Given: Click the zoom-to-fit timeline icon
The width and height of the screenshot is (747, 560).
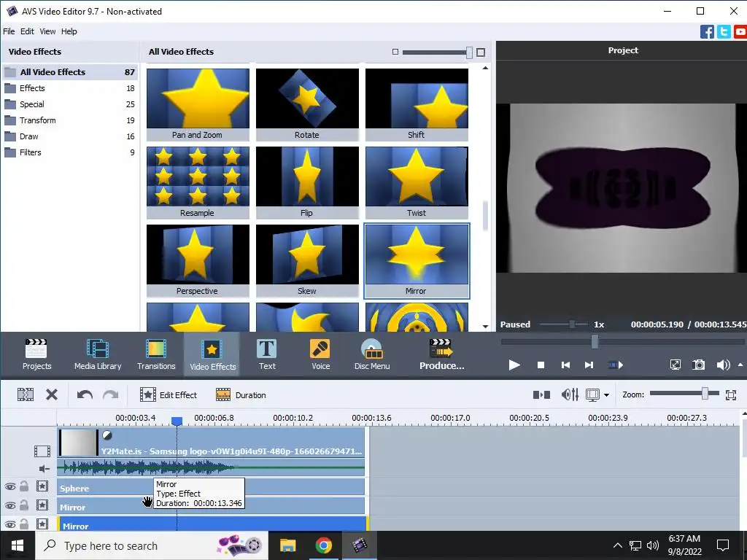Looking at the screenshot, I should click(731, 394).
